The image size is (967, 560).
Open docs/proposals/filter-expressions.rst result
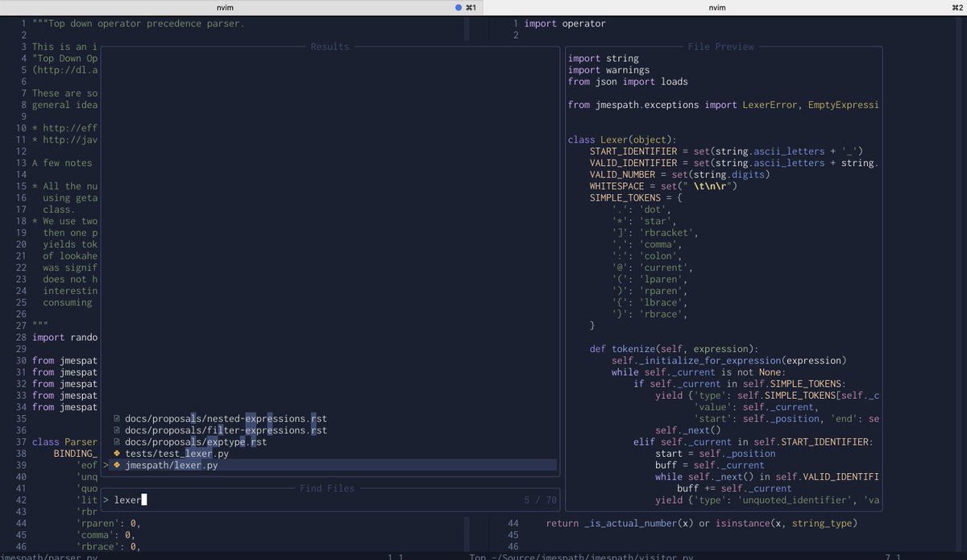point(226,430)
